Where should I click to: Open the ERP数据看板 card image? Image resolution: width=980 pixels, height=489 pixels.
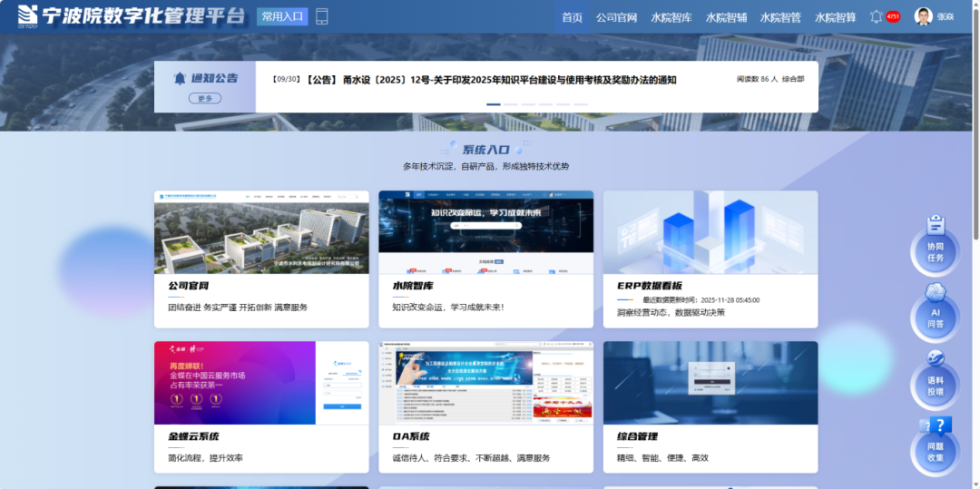tap(710, 232)
